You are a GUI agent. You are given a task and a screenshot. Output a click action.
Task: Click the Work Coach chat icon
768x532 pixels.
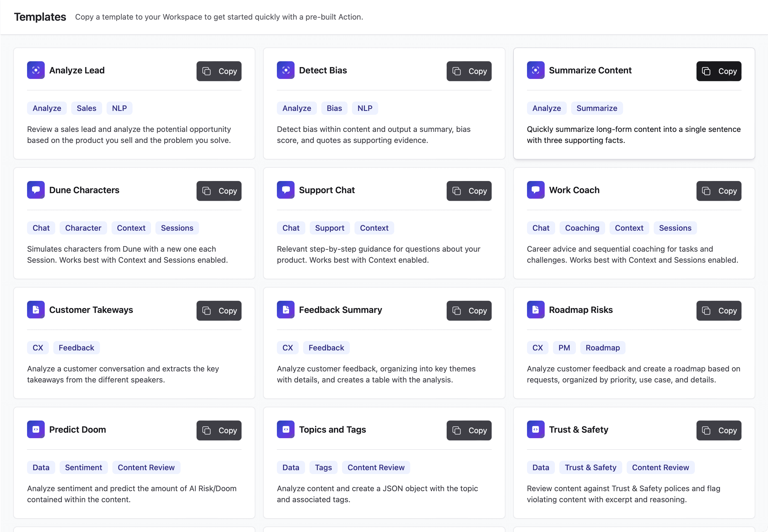535,190
